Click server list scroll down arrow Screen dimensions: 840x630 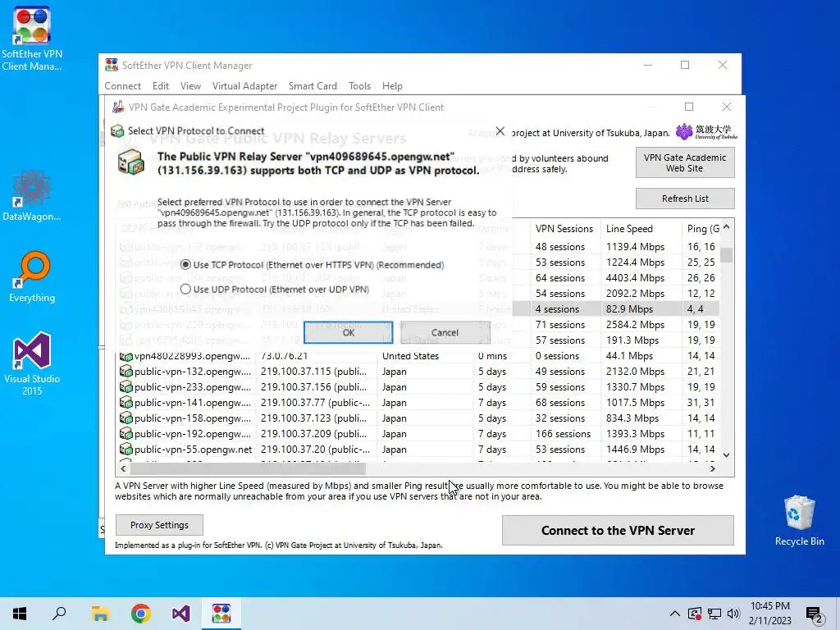click(727, 455)
